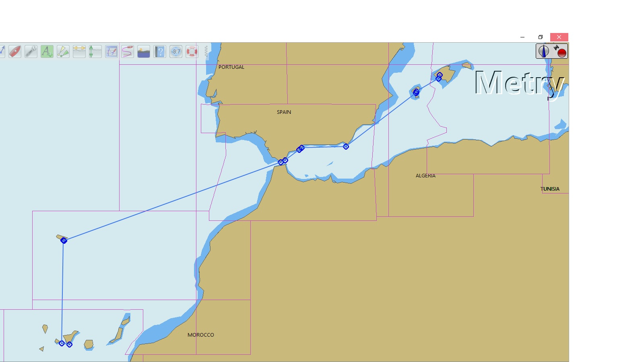Click the SPAIN country label
Image resolution: width=644 pixels, height=362 pixels.
284,112
